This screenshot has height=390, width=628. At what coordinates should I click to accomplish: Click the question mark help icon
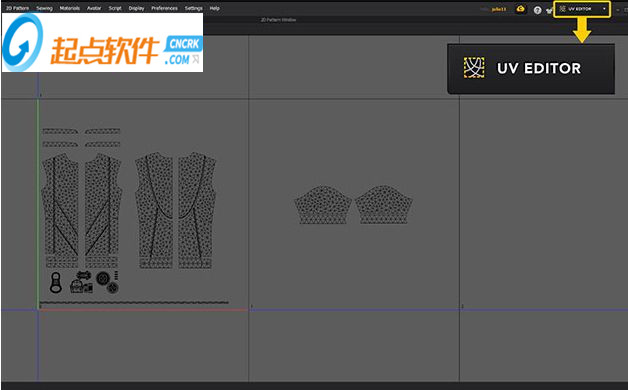[x=537, y=10]
